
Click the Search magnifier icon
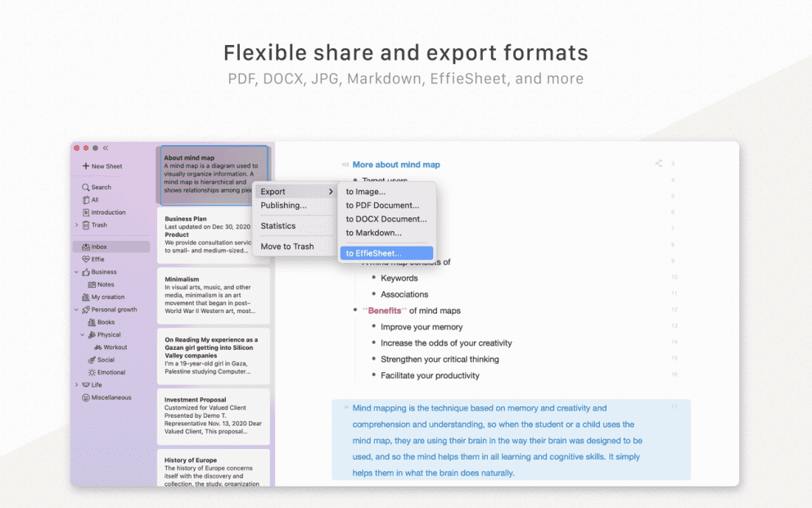click(86, 188)
